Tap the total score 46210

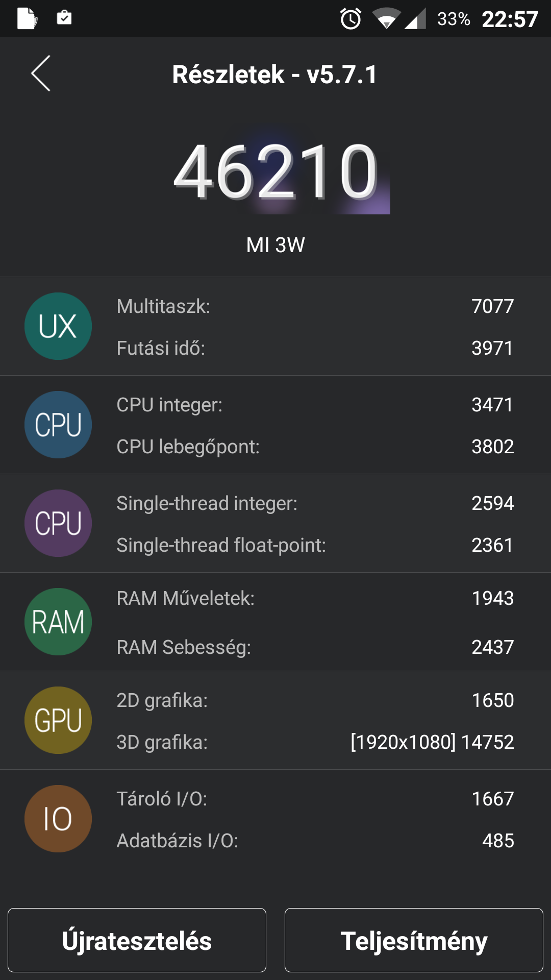coord(276,171)
